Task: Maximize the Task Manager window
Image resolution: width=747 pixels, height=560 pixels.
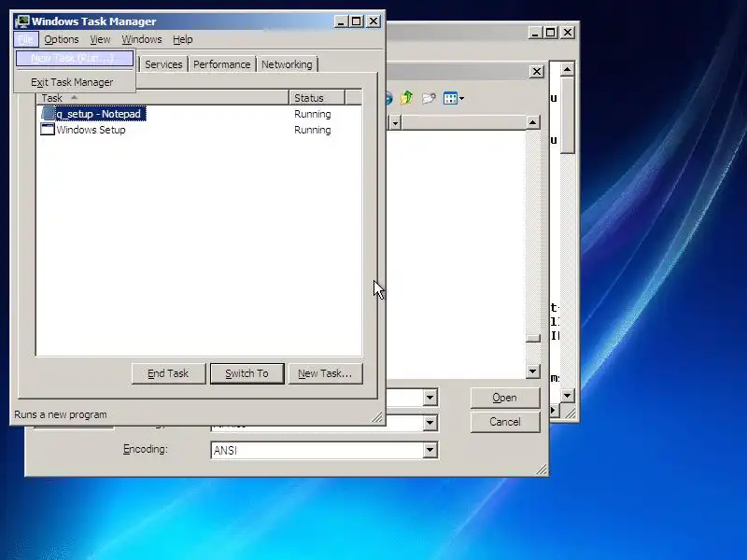Action: coord(357,21)
